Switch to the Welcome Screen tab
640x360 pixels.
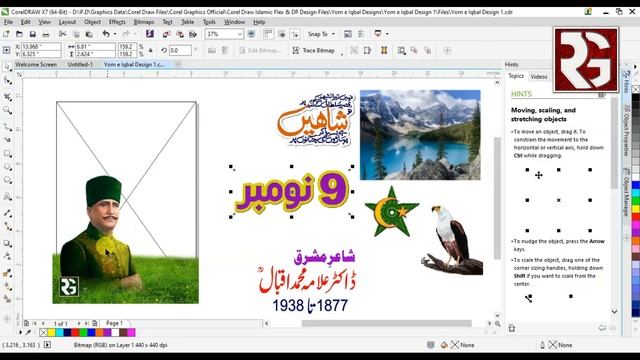tap(36, 64)
